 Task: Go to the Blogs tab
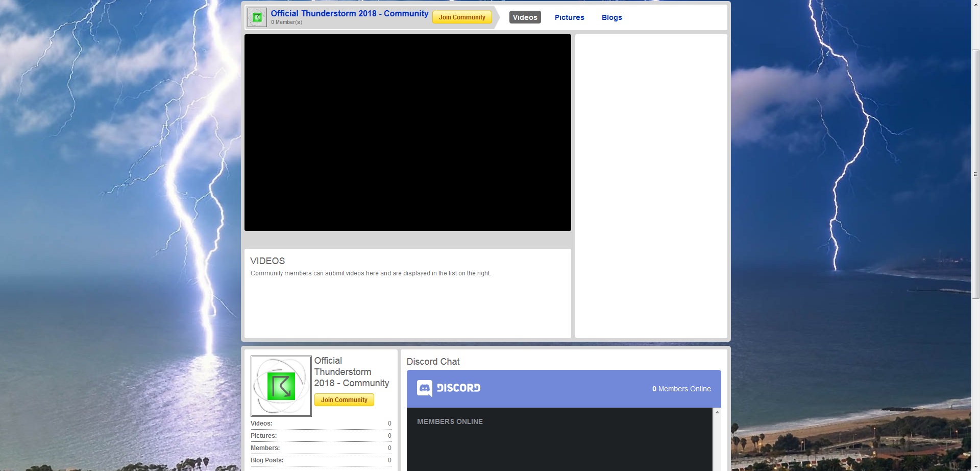[611, 17]
